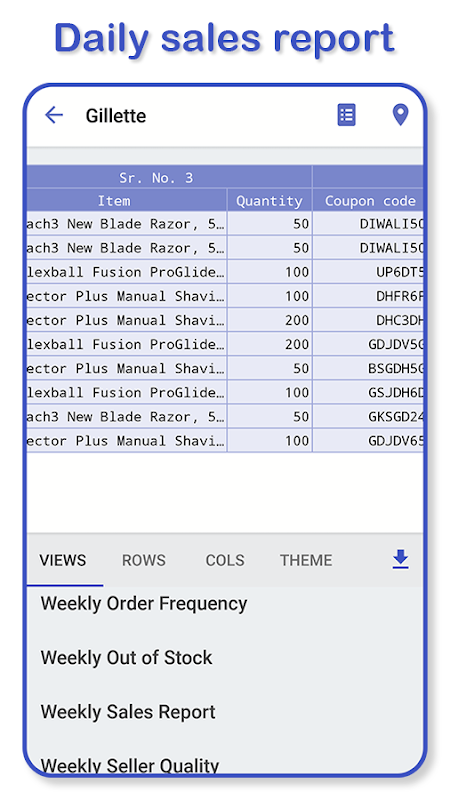Select coupon cell GDJDV5G

pos(368,344)
